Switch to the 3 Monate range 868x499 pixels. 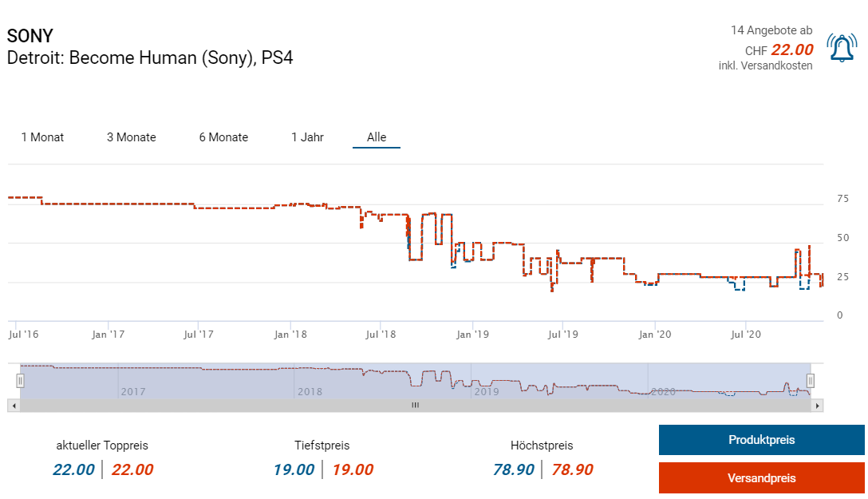point(132,137)
